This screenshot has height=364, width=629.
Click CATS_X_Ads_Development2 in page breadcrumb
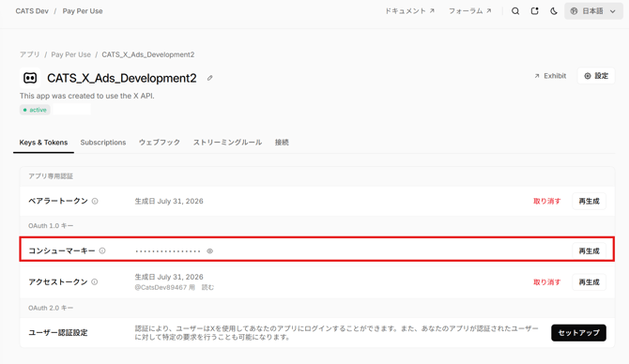[x=148, y=54]
